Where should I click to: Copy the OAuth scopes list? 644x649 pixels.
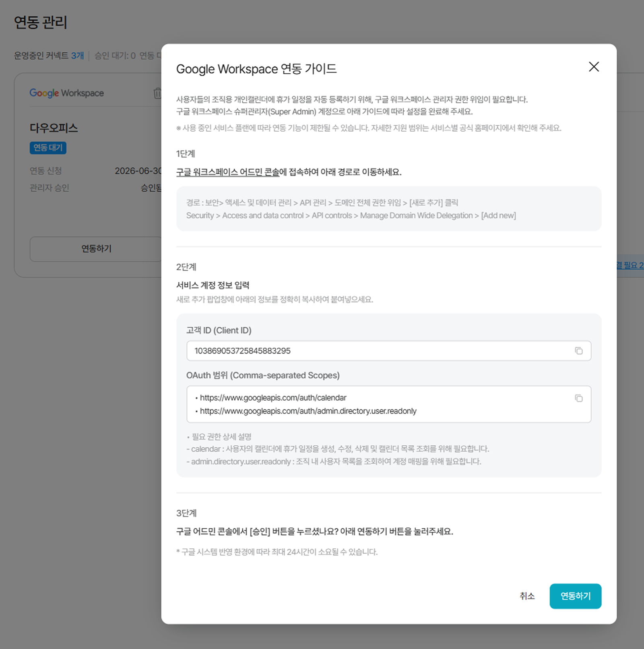tap(578, 398)
